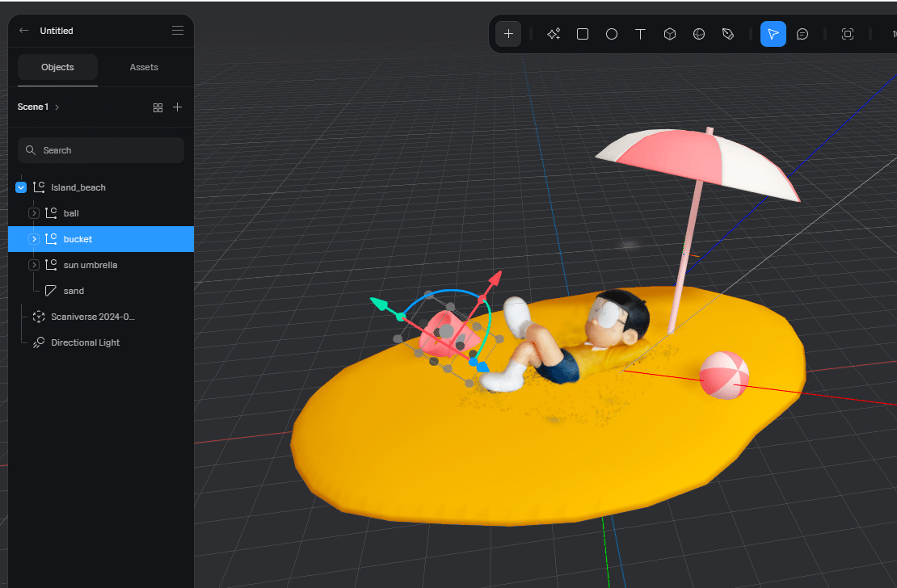897x588 pixels.
Task: Click the Directional Light icon
Action: point(39,342)
